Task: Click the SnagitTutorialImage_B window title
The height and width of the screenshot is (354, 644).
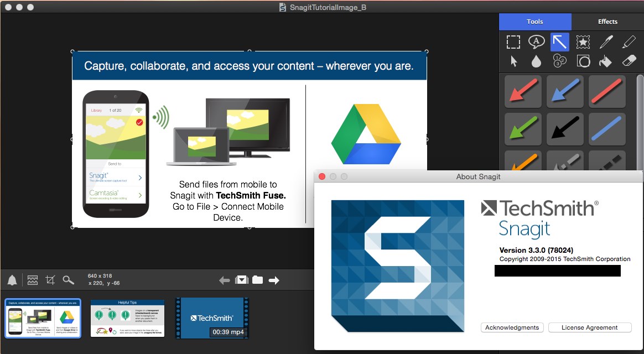Action: coord(328,7)
